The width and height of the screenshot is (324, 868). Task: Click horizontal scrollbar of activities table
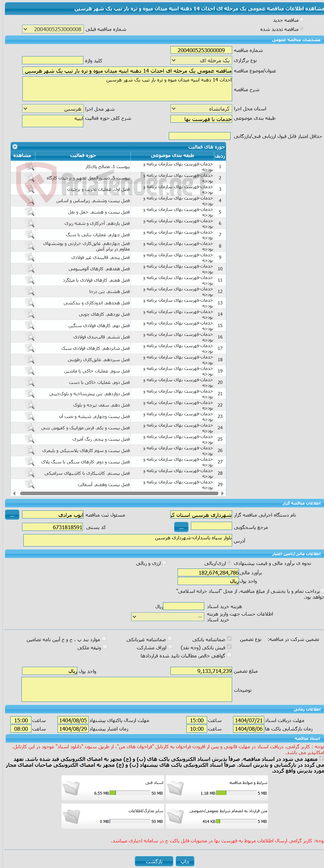point(119,493)
